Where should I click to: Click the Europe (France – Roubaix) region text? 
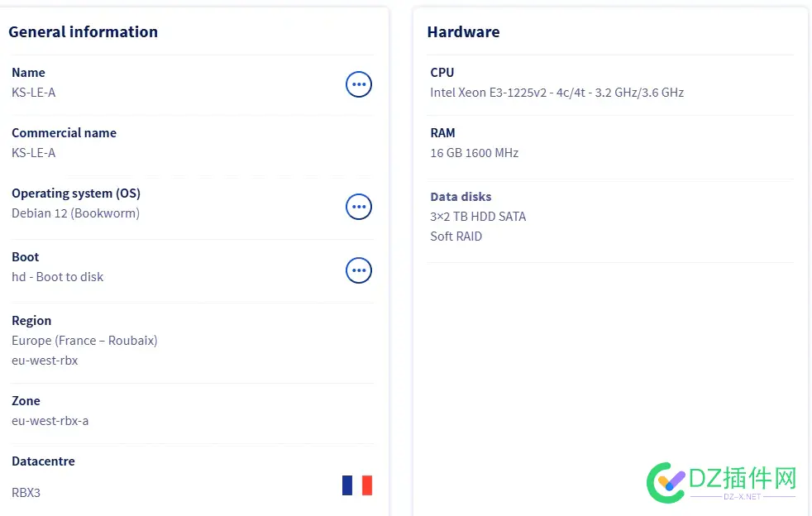click(x=84, y=341)
